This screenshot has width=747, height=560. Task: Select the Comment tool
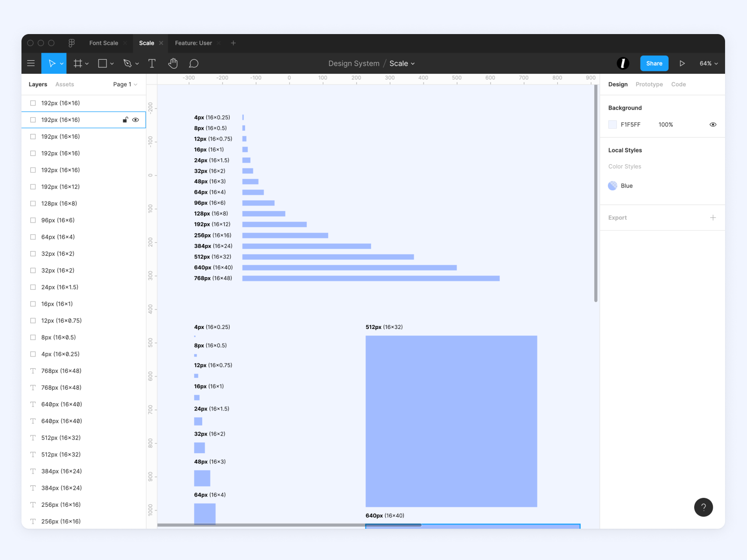[194, 63]
